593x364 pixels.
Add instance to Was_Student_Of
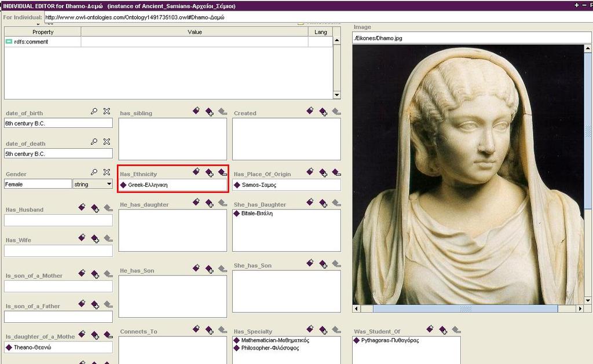pyautogui.click(x=443, y=330)
